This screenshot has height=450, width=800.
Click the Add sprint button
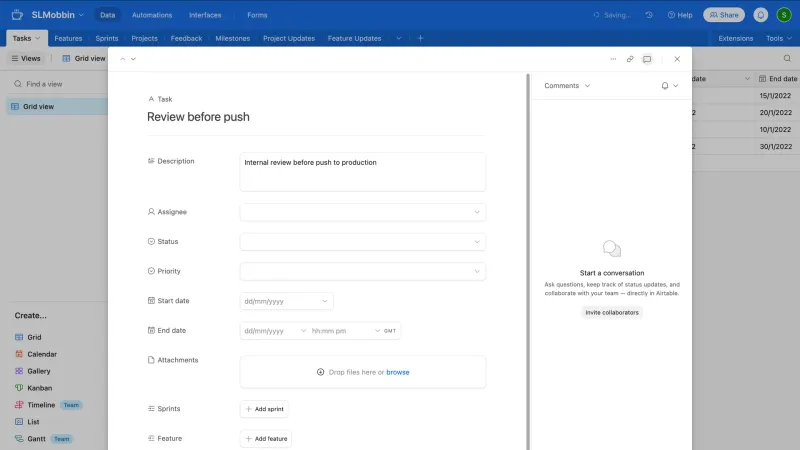264,409
